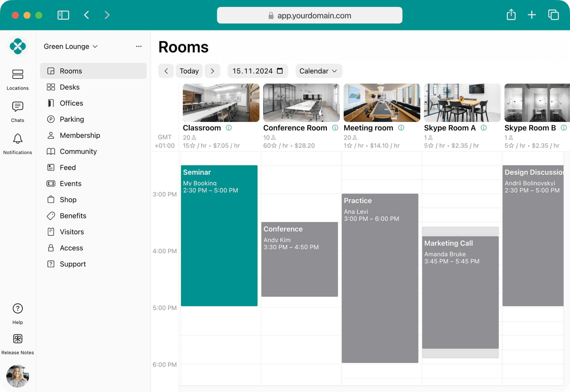Click the Conference Room thumbnail
The image size is (570, 392).
point(301,103)
